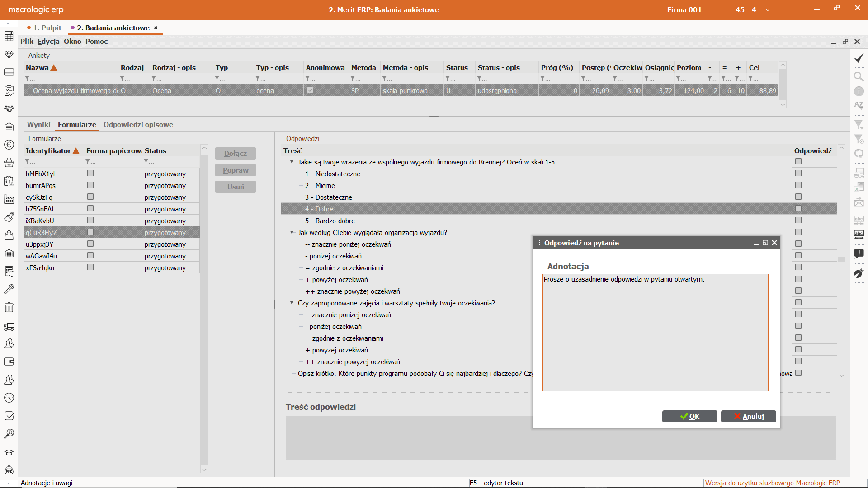
Task: Open the Edycja menu
Action: [x=48, y=41]
